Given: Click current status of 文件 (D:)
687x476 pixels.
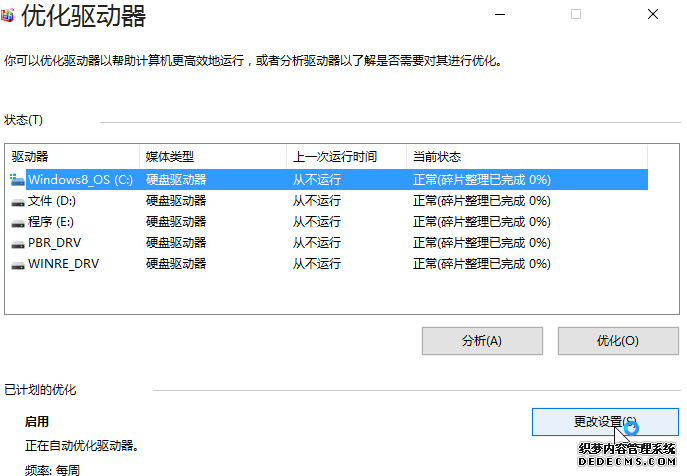Looking at the screenshot, I should (482, 201).
